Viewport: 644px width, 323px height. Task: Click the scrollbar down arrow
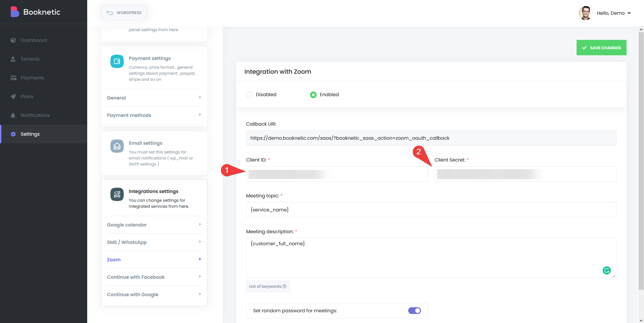pyautogui.click(x=641, y=320)
